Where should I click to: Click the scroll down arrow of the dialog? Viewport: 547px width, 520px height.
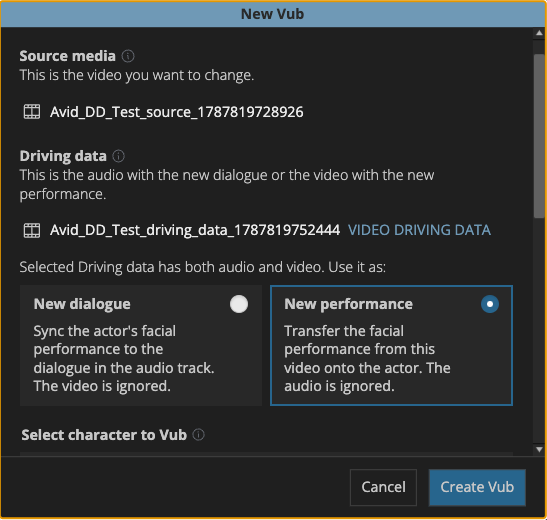(539, 449)
